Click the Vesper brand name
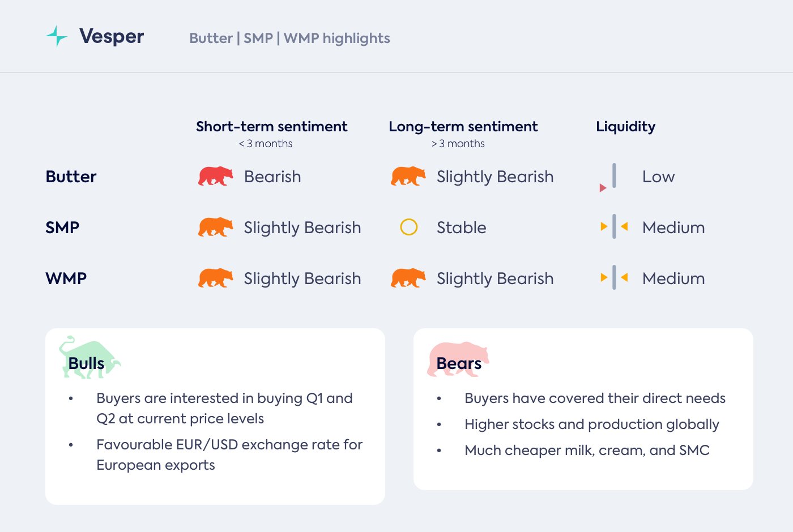793x532 pixels. coord(112,37)
